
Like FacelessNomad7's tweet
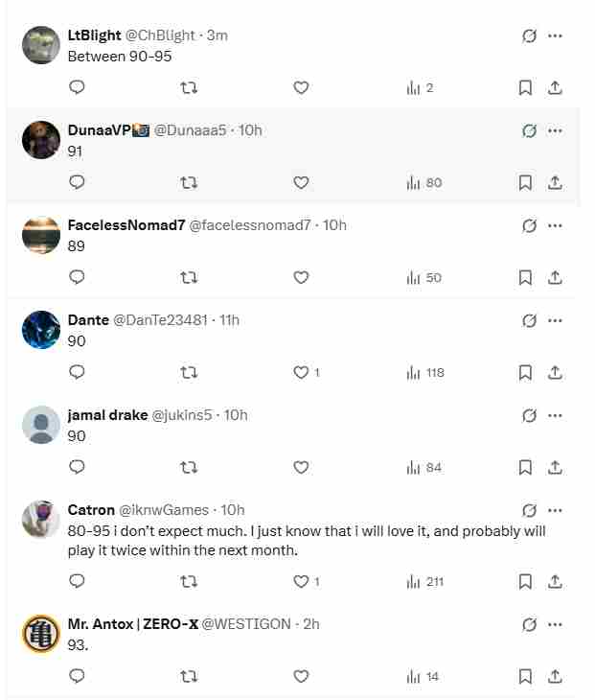[301, 277]
